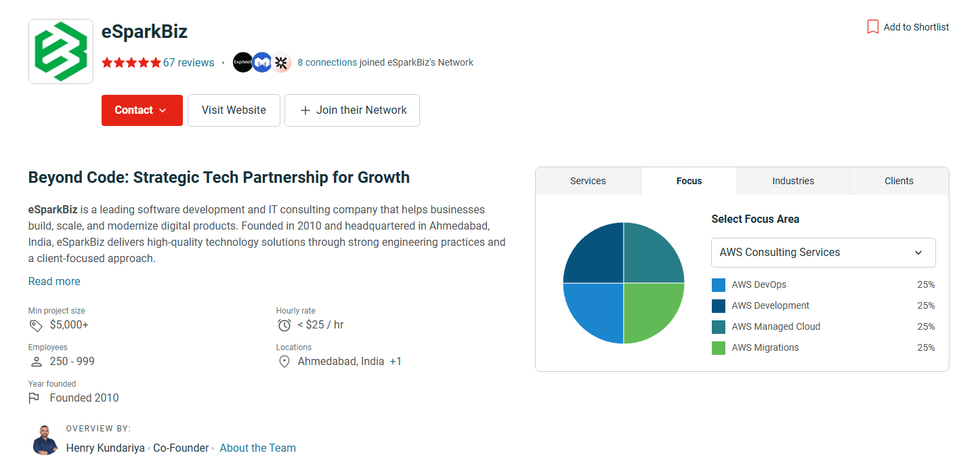Click the Read more link
The height and width of the screenshot is (470, 980).
click(x=54, y=281)
